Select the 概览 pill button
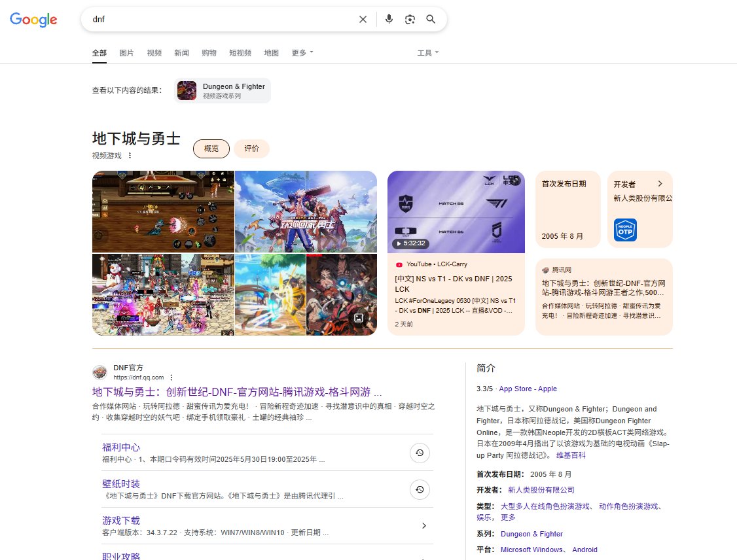This screenshot has width=737, height=560. click(x=211, y=149)
